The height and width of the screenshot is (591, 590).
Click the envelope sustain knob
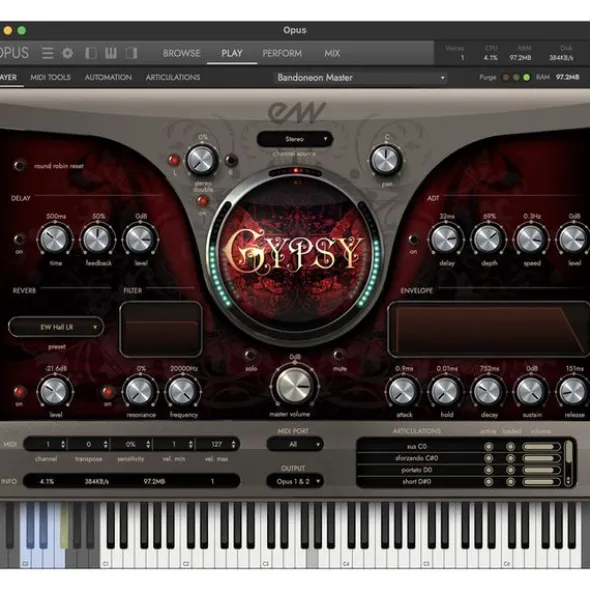click(532, 391)
